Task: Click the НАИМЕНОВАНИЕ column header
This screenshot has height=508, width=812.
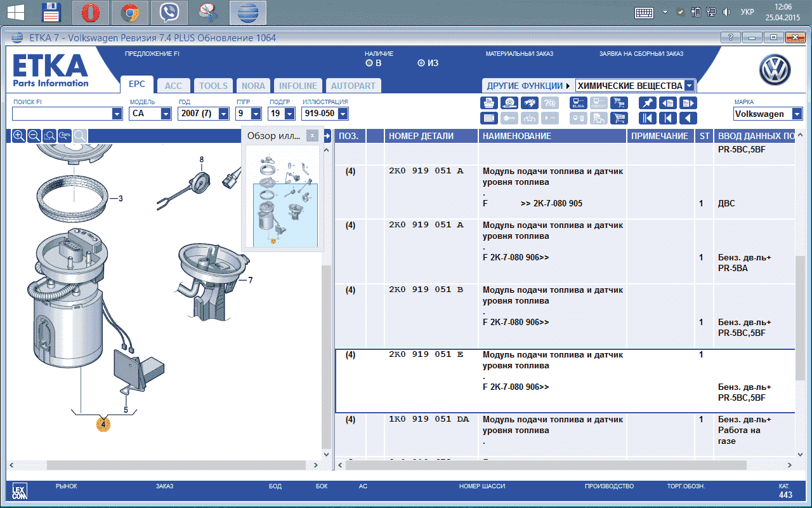Action: [553, 136]
